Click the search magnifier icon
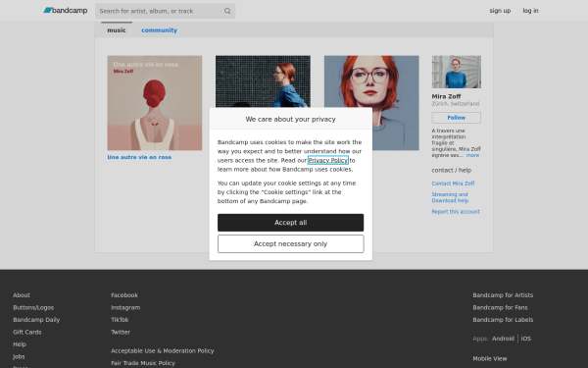 coord(227,11)
